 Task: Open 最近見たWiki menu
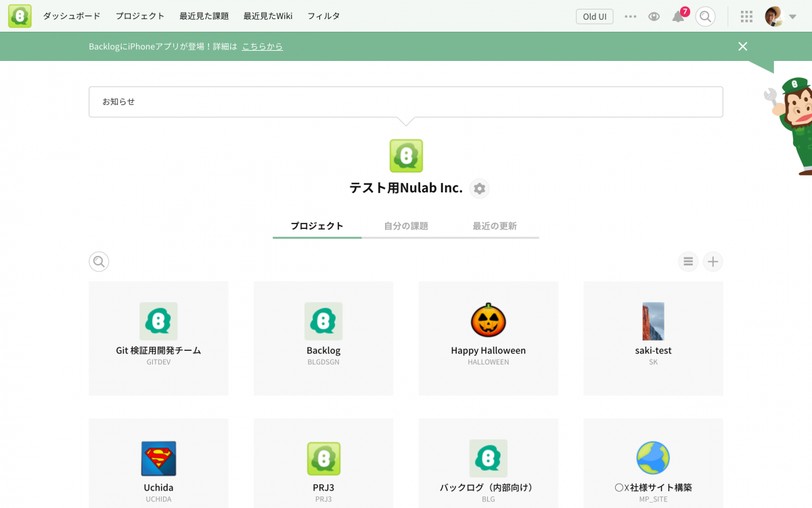(268, 16)
